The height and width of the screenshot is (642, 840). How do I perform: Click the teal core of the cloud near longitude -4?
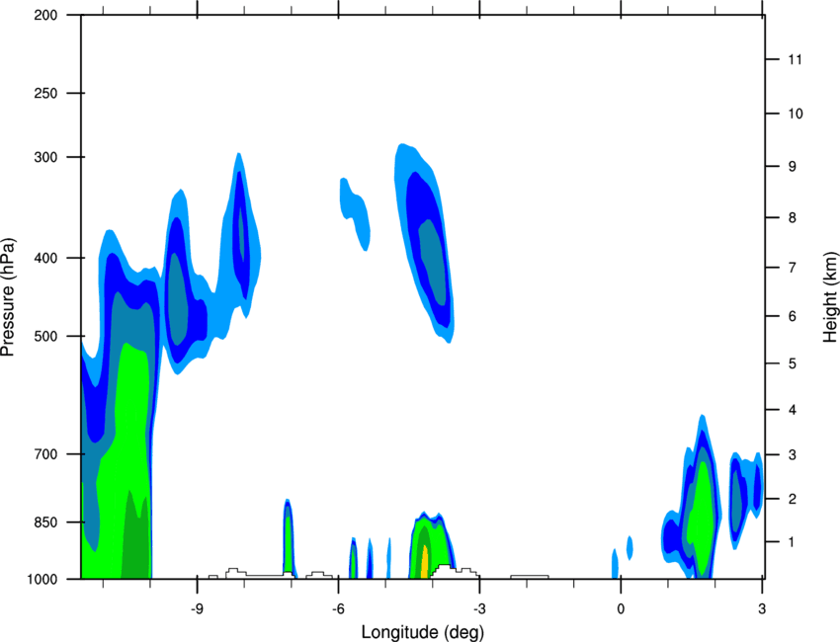433,263
